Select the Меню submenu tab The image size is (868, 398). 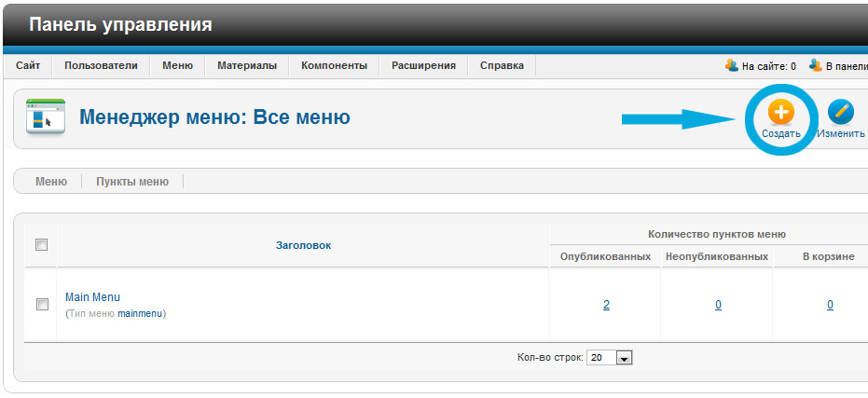pos(51,182)
